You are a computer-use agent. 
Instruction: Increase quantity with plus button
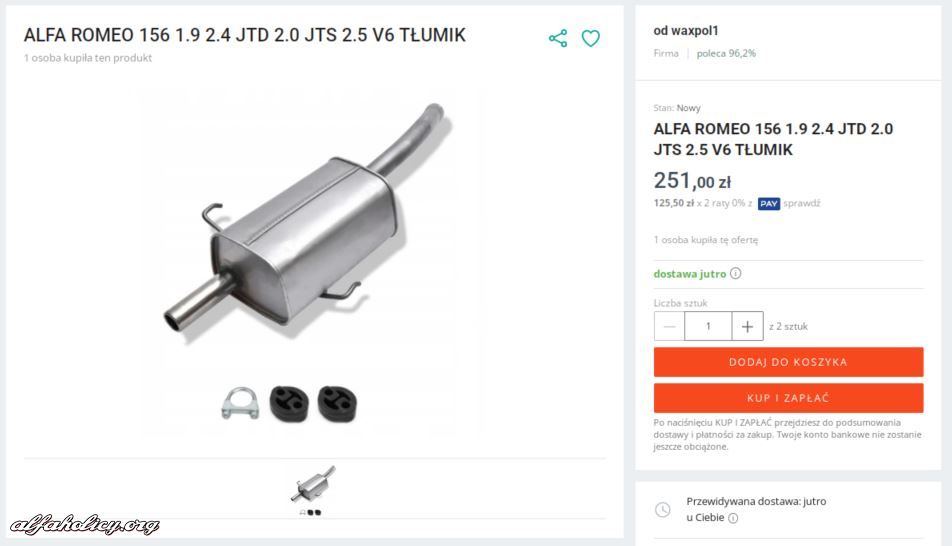click(x=747, y=327)
